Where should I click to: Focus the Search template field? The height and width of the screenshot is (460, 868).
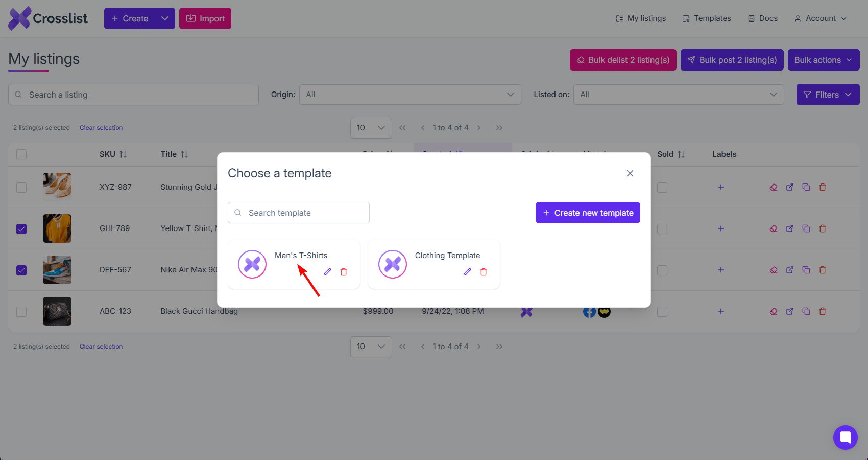(x=299, y=213)
